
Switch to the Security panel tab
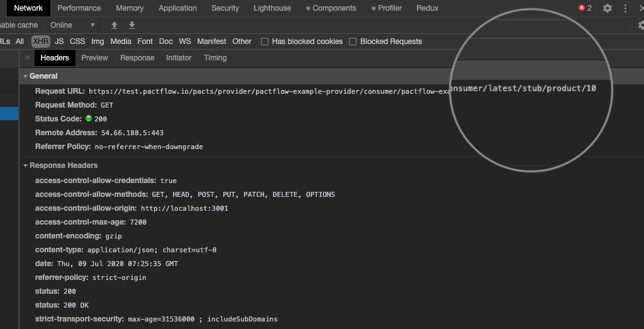coord(225,8)
